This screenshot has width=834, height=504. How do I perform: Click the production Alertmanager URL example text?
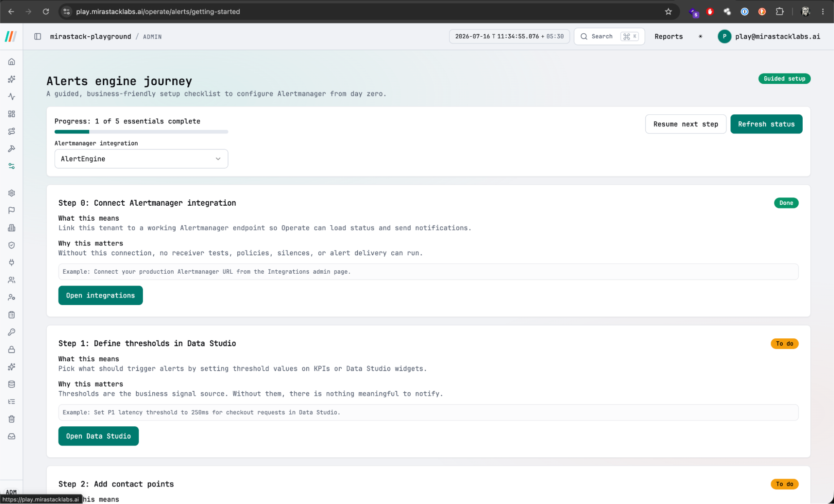pyautogui.click(x=207, y=272)
